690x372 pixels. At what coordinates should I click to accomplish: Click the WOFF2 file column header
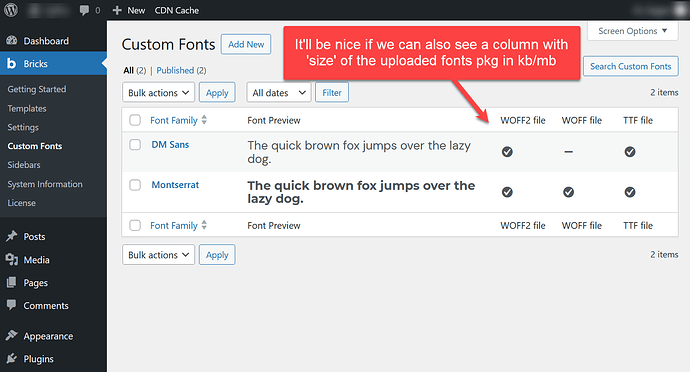point(523,120)
